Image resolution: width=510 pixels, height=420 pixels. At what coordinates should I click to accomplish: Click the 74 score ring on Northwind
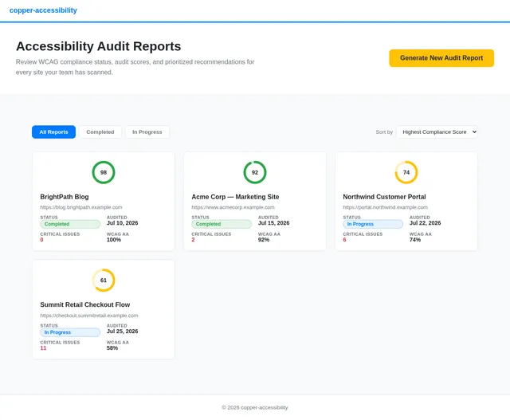pyautogui.click(x=406, y=172)
